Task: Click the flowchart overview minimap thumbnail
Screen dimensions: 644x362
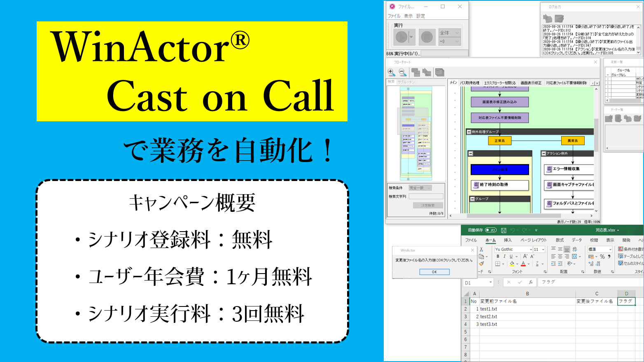Action: pyautogui.click(x=416, y=133)
